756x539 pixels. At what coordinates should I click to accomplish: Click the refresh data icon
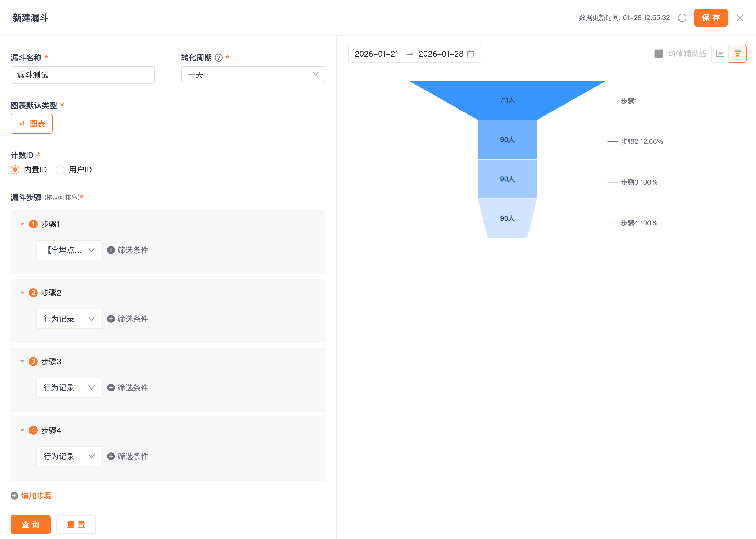pyautogui.click(x=682, y=18)
